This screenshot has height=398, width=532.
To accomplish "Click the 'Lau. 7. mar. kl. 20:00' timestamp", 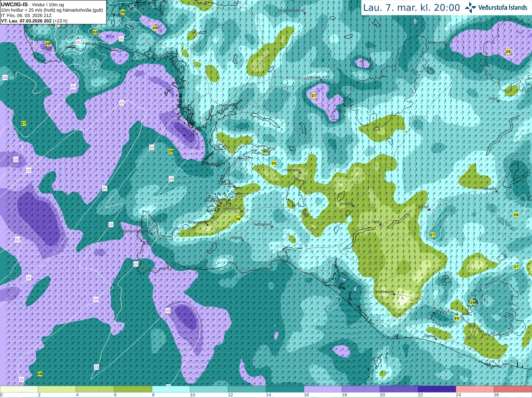I will pos(411,8).
